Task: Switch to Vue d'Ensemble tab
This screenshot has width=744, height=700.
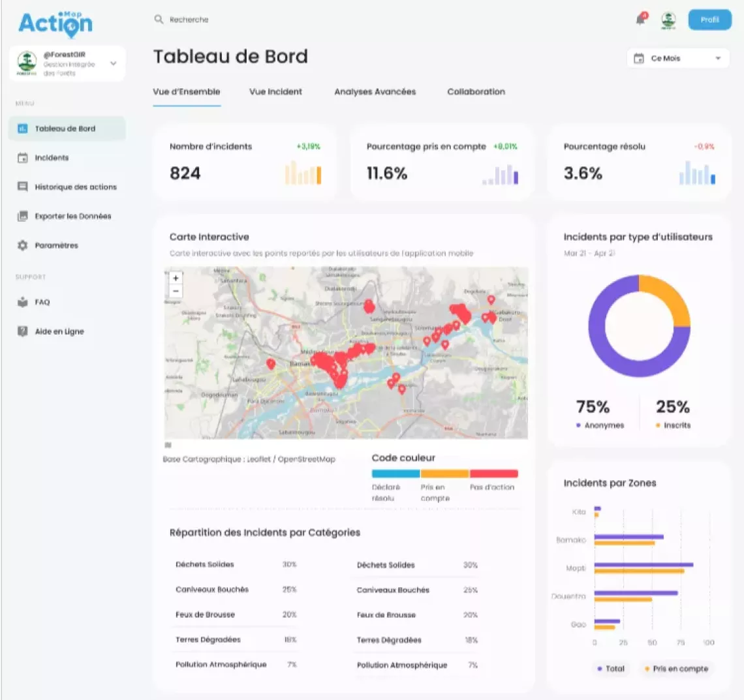Action: (x=187, y=91)
